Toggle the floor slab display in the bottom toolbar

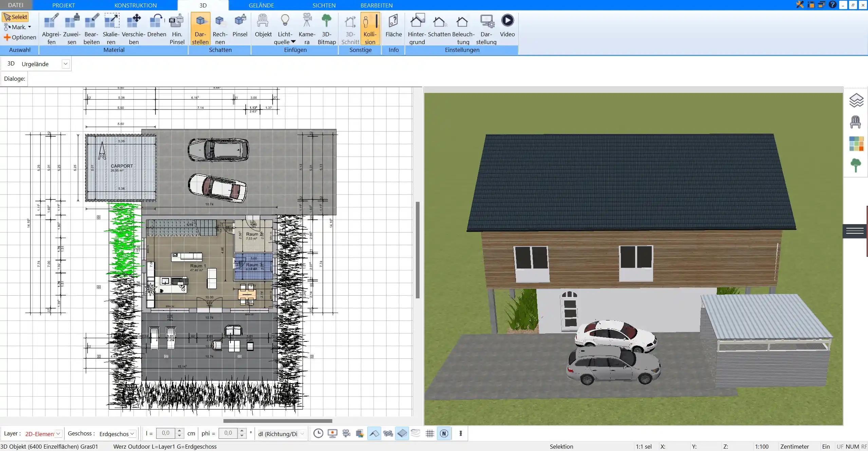[402, 433]
